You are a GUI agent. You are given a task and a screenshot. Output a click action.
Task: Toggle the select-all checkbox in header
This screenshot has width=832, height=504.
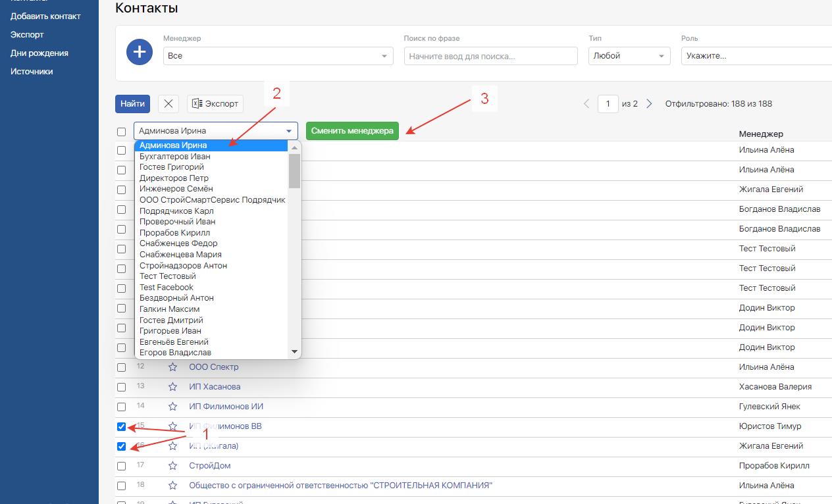pos(121,132)
